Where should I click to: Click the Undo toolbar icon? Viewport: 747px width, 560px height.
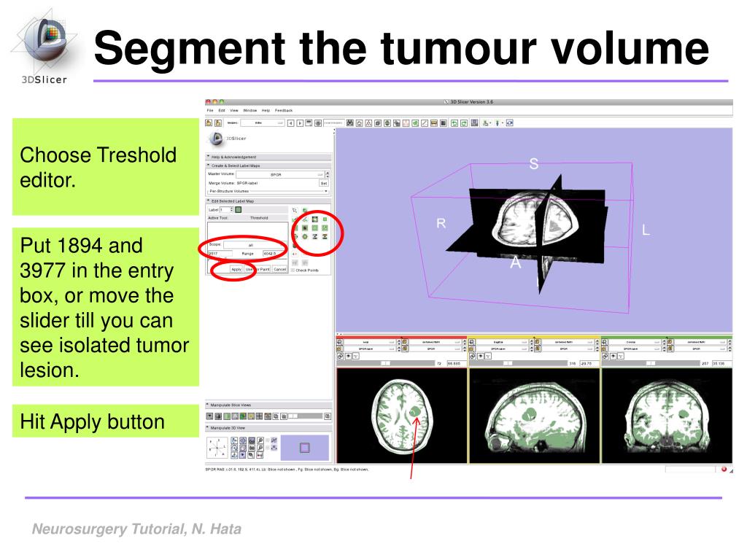click(x=454, y=122)
